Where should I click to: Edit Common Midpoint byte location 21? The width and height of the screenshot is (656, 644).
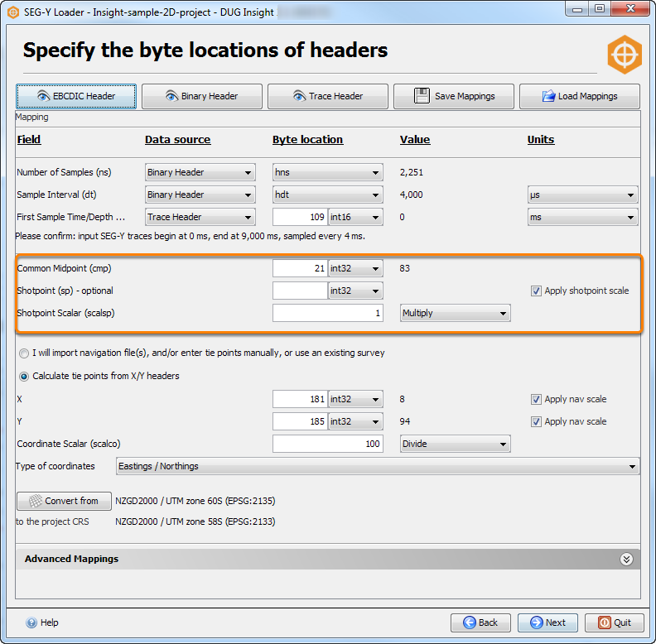point(300,268)
